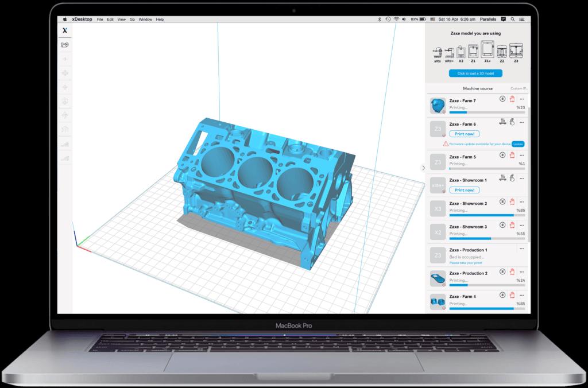Click Print now! for Zaxe - Showroom 1
This screenshot has width=588, height=388.
(464, 190)
